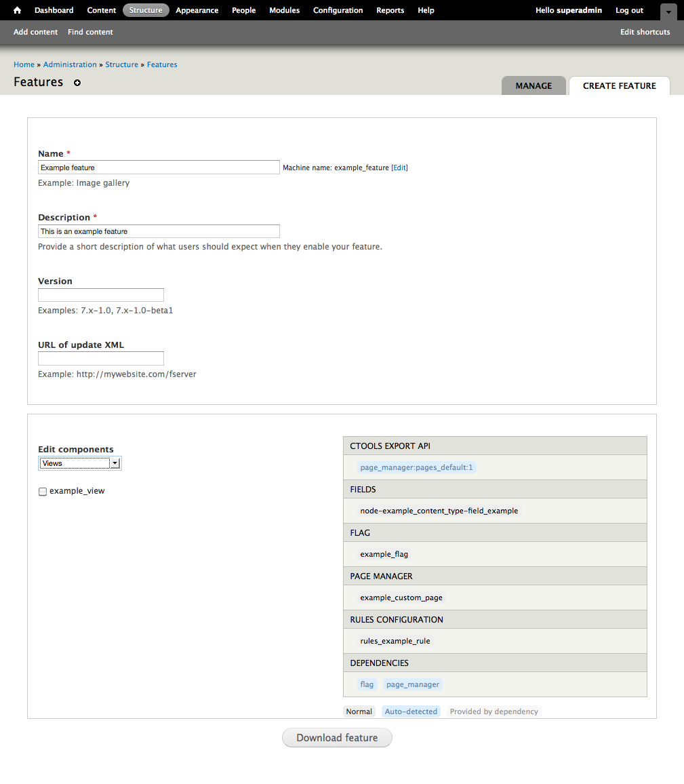Click the Edit shortcuts link
This screenshot has height=784, width=684.
click(x=645, y=32)
